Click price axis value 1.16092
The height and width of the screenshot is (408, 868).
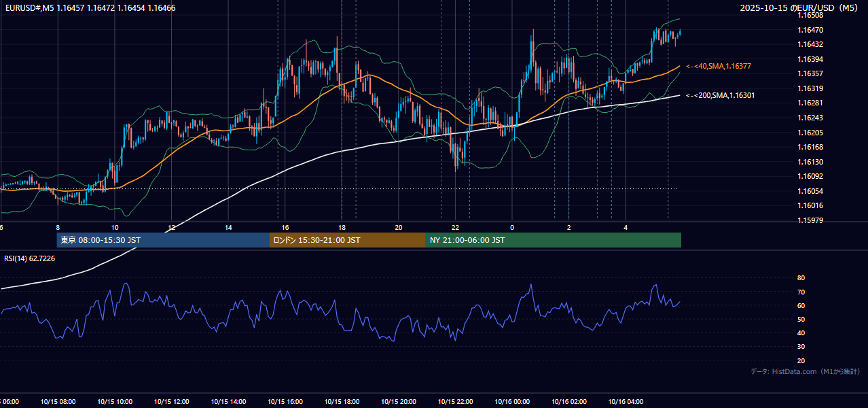[x=810, y=176]
